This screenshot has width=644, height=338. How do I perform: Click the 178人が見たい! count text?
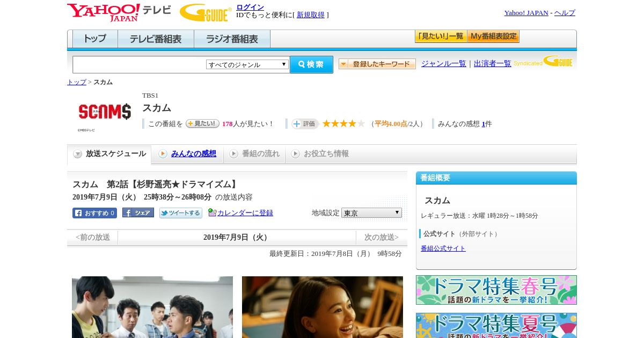(x=248, y=124)
